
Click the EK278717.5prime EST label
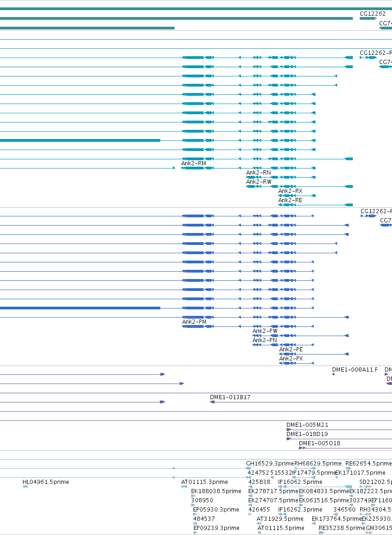pos(273,491)
